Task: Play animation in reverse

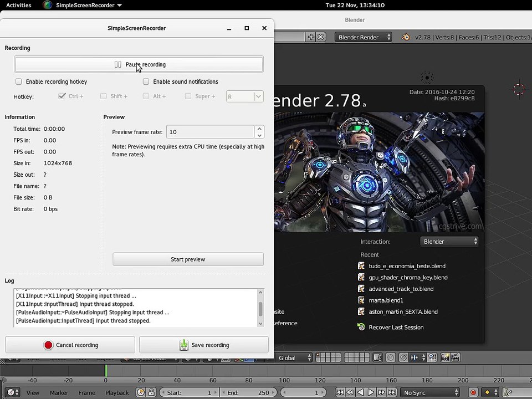Action: [361, 392]
